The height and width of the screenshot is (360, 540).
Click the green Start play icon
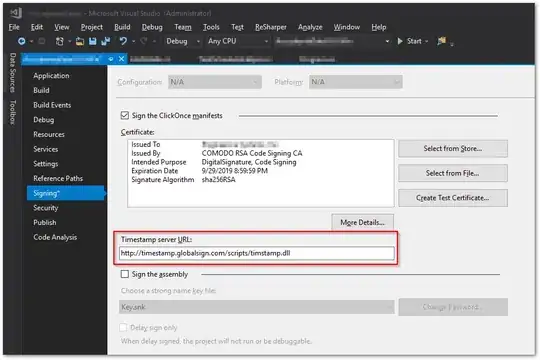400,41
